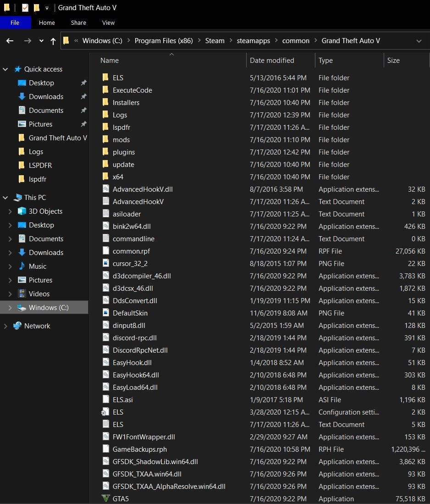Image resolution: width=430 pixels, height=504 pixels.
Task: Open address bar history dropdown
Action: pyautogui.click(x=419, y=41)
